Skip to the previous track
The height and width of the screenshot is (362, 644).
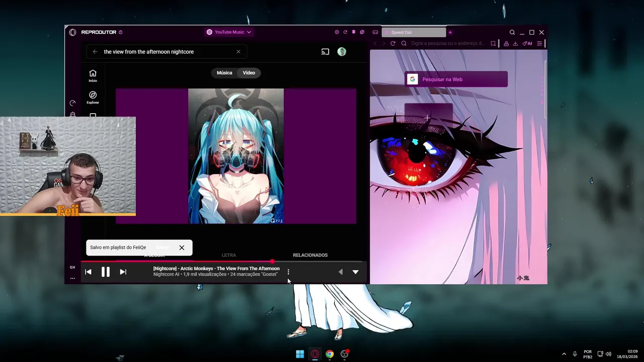88,272
